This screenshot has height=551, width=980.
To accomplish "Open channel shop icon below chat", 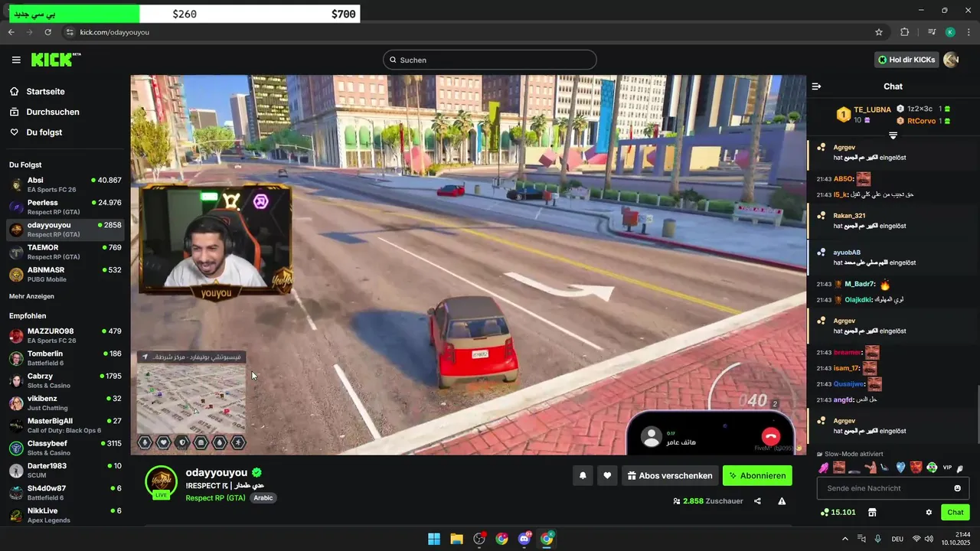I will click(871, 512).
